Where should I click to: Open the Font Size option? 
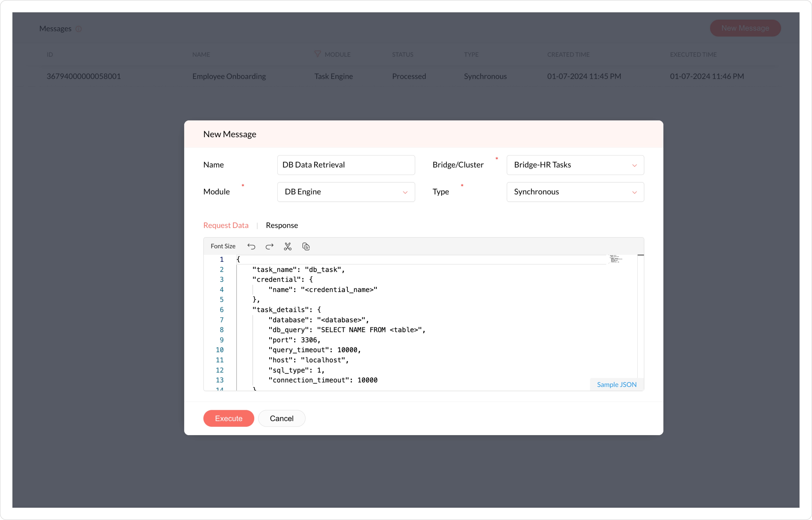pyautogui.click(x=223, y=246)
